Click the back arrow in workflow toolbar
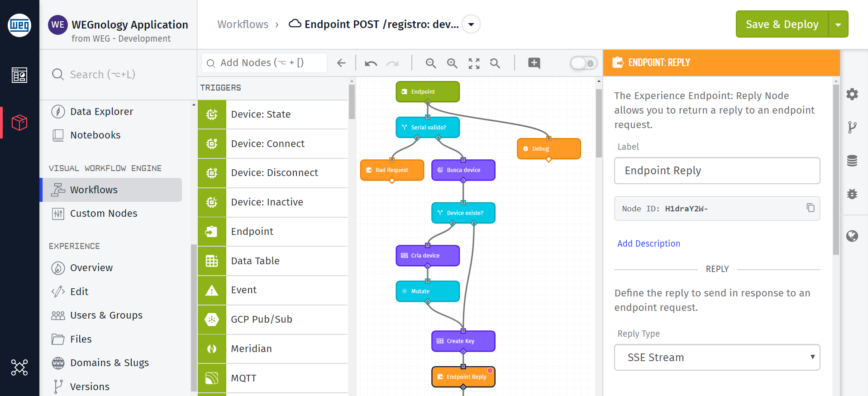This screenshot has height=396, width=868. (x=341, y=63)
